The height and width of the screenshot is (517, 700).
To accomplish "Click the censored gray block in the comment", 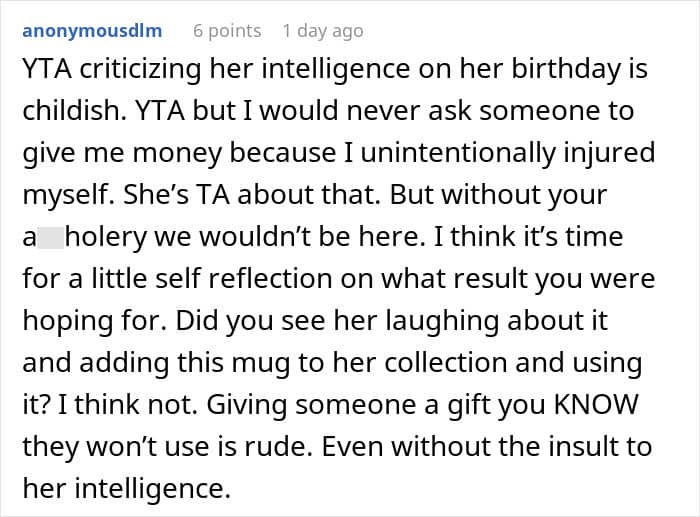I will pos(49,240).
